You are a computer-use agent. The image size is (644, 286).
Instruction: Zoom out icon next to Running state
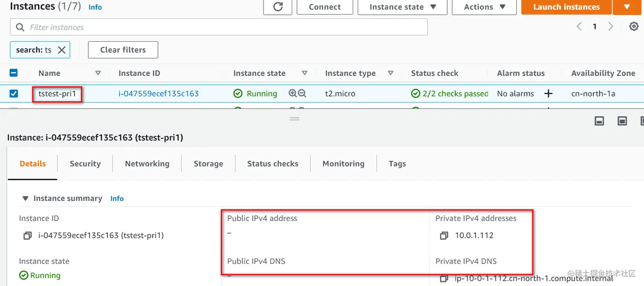tap(302, 93)
